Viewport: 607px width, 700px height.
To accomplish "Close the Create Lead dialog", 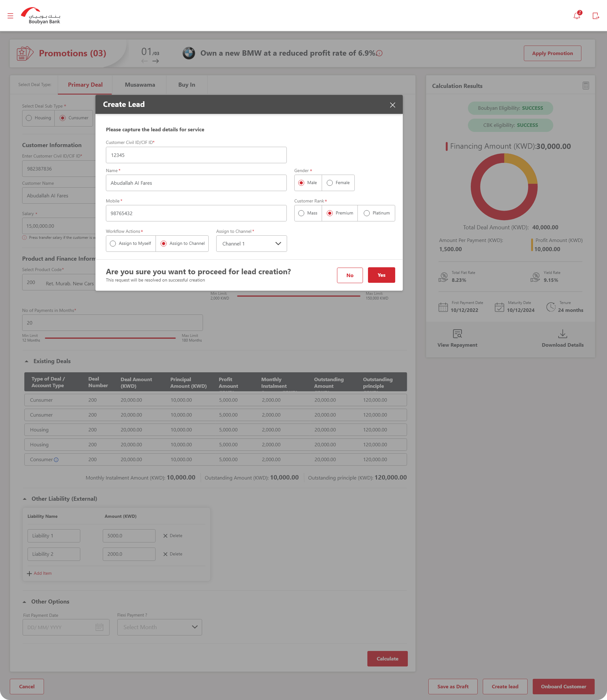I will point(392,105).
